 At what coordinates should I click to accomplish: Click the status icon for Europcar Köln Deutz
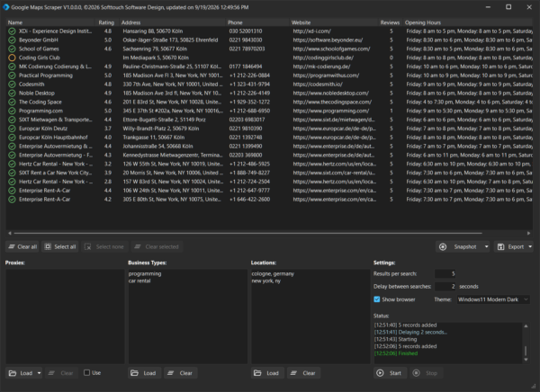(x=12, y=129)
